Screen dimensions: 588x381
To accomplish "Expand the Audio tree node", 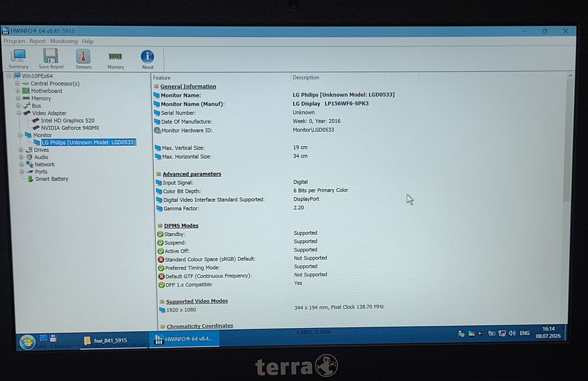I will 21,157.
